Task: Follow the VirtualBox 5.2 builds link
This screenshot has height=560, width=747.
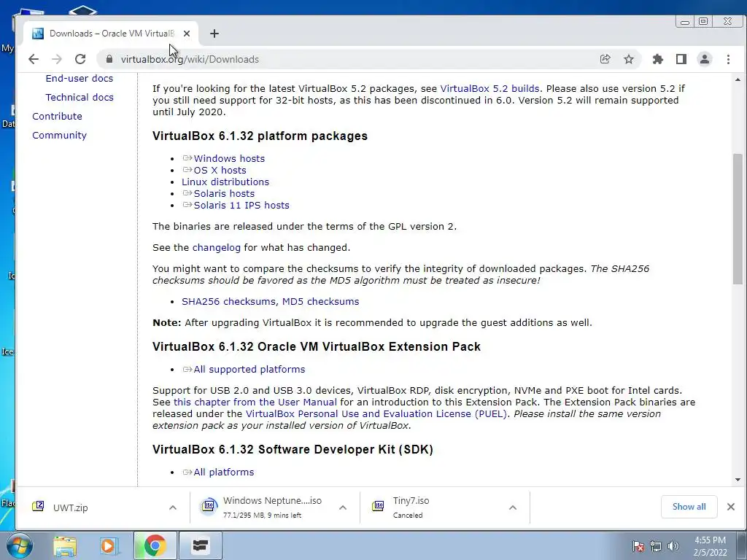Action: pyautogui.click(x=489, y=88)
